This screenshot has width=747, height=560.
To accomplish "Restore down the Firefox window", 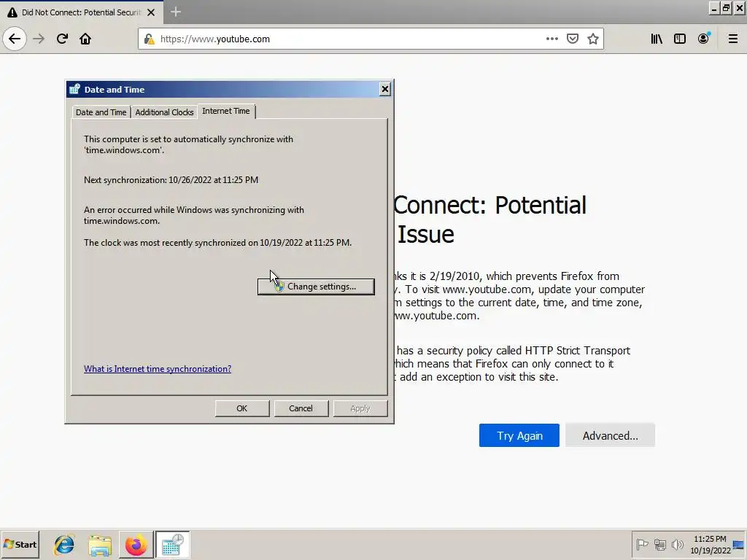I will 726,8.
